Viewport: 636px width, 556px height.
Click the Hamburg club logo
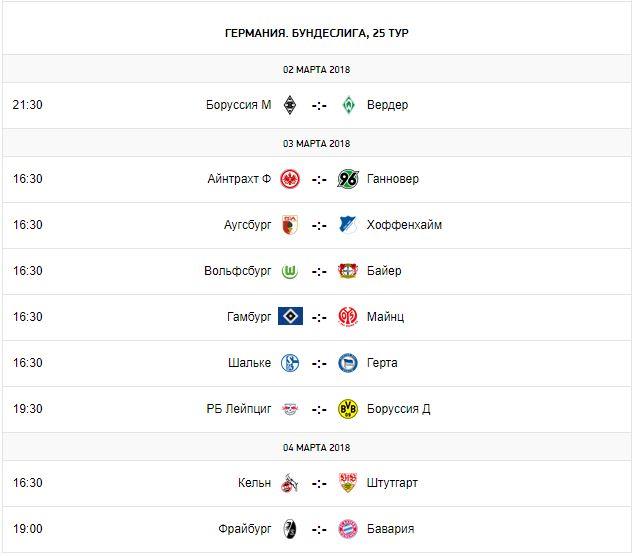pyautogui.click(x=290, y=317)
